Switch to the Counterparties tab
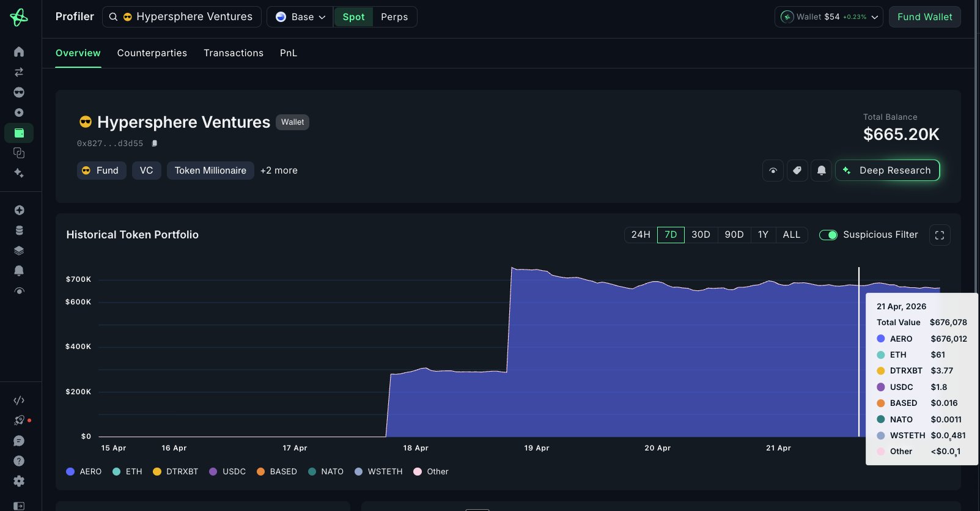The image size is (980, 511). tap(152, 53)
